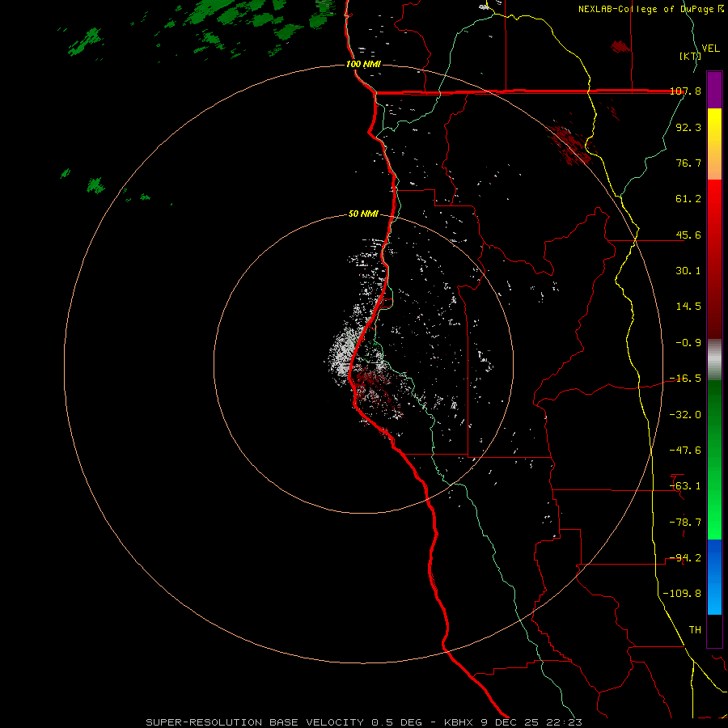This screenshot has width=728, height=728.
Task: Select the 30.1 legend value
Action: click(688, 271)
